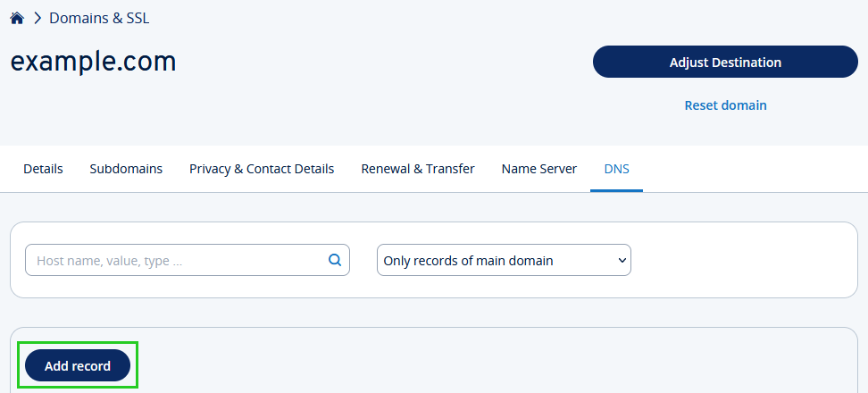Go to the home page via house icon
This screenshot has width=868, height=393.
pyautogui.click(x=17, y=18)
